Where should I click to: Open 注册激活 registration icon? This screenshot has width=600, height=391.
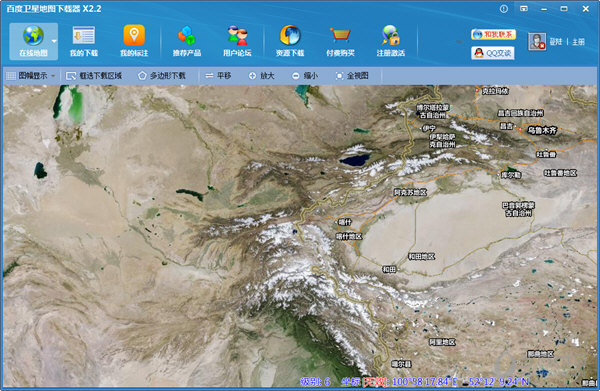391,41
